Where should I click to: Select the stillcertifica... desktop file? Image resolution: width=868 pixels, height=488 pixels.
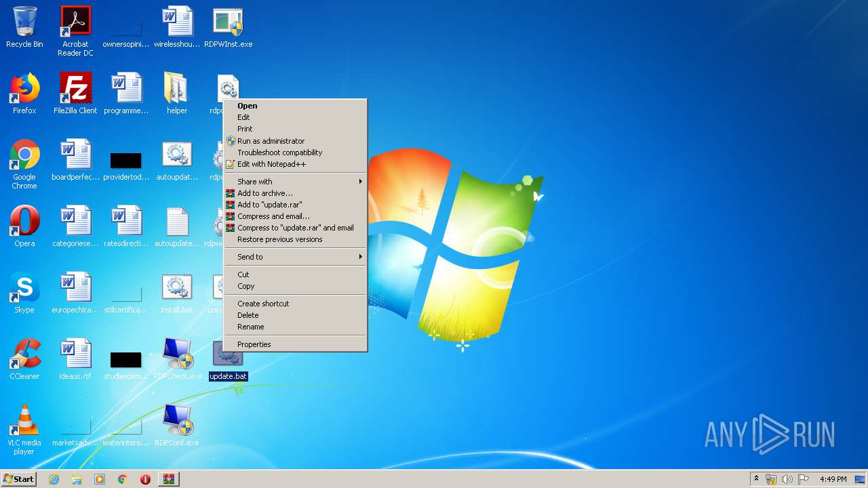[x=126, y=298]
